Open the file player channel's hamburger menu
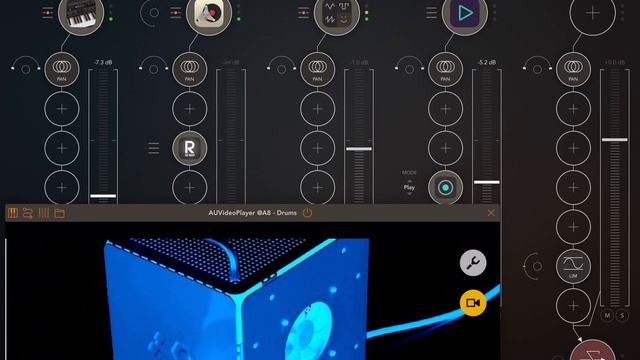This screenshot has height=360, width=640. click(x=431, y=13)
